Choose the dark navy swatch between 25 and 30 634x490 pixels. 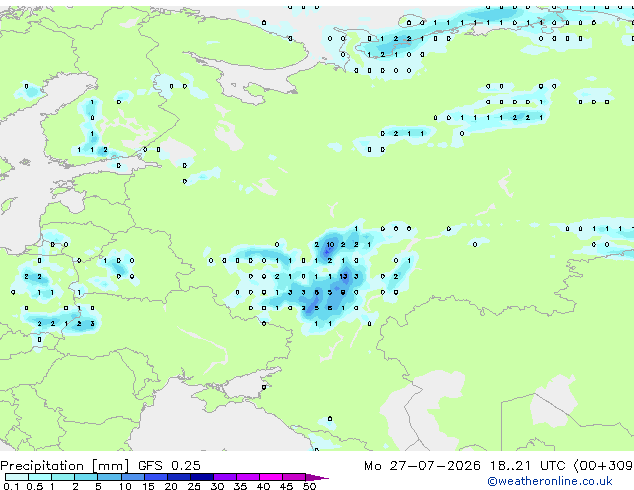click(202, 477)
